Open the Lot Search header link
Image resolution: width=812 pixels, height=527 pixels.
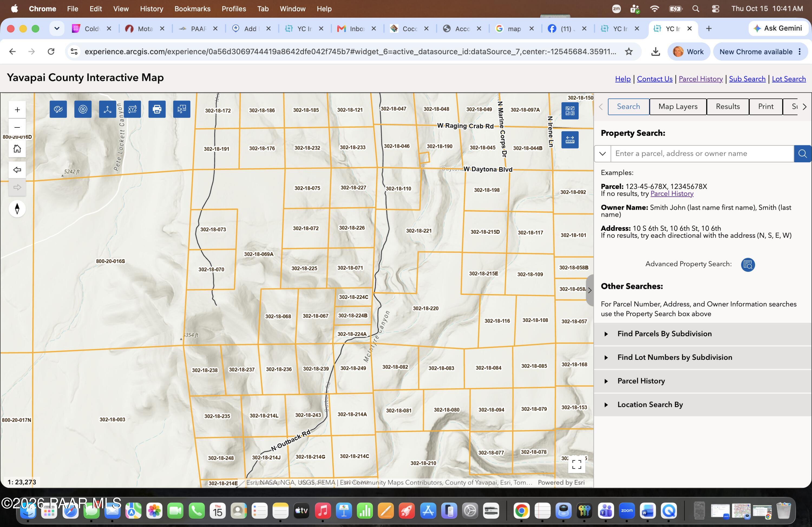(x=789, y=79)
